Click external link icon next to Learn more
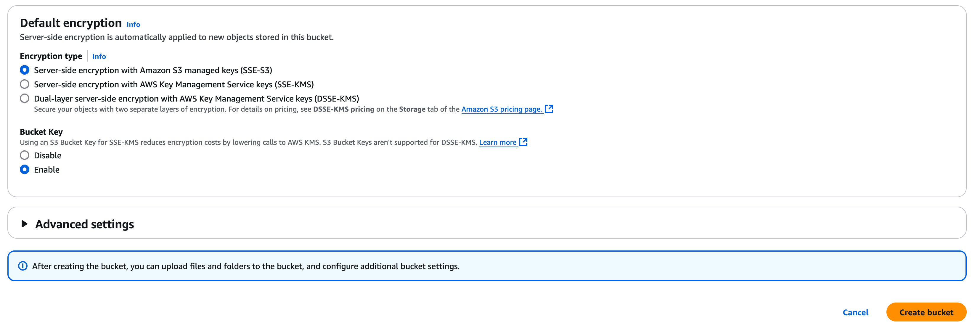 point(523,142)
